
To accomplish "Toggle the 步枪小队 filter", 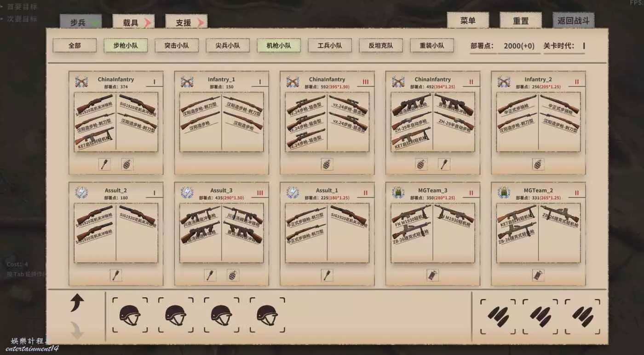I will 126,46.
